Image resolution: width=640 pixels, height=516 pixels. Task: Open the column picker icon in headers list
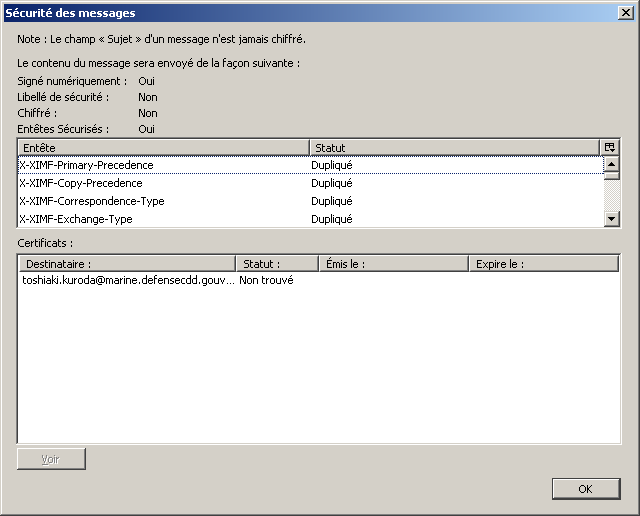(x=611, y=147)
